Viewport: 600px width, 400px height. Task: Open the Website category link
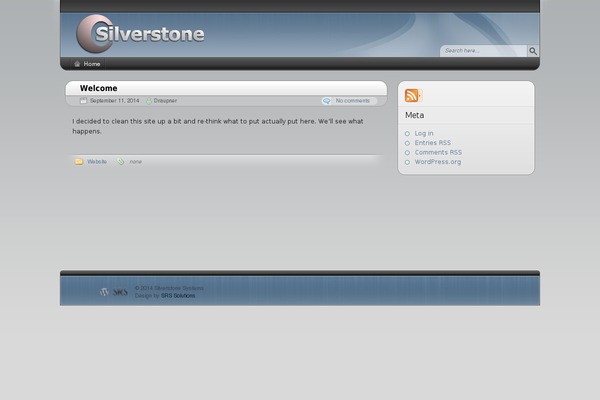97,162
